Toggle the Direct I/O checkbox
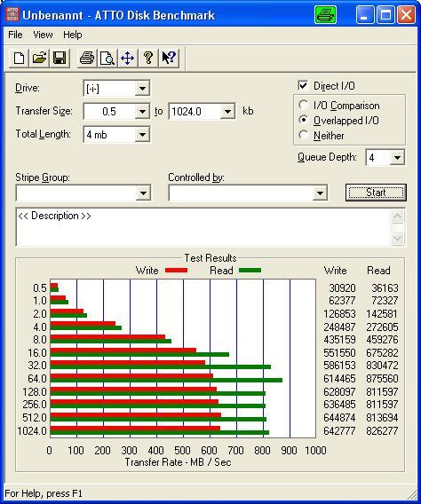Image resolution: width=421 pixels, height=504 pixels. 303,85
